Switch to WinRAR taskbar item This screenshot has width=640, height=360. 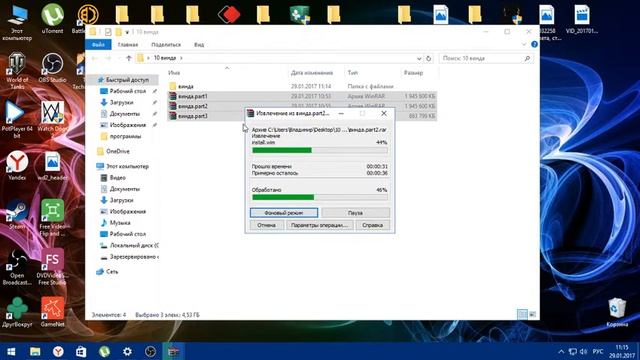[173, 351]
